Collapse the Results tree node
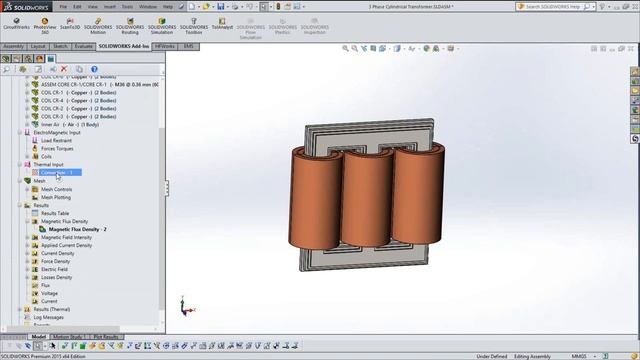Screen dimensions: 640x360 (20, 205)
